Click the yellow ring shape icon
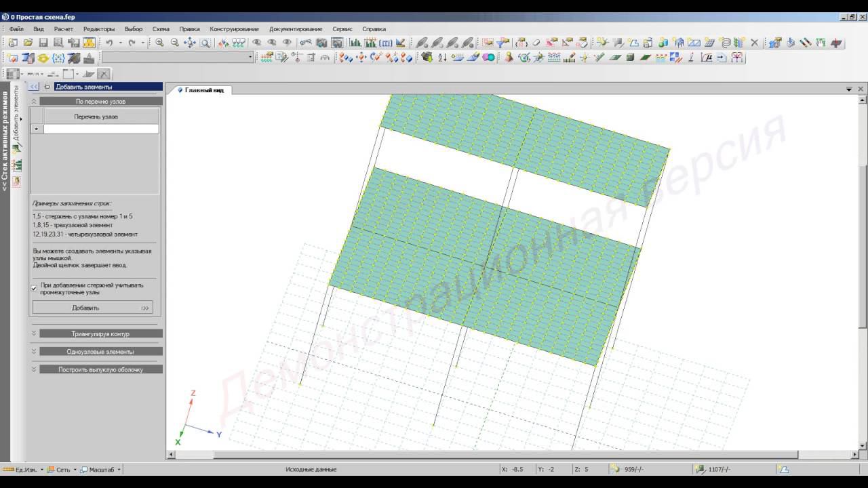Screen dimensions: 868x488 coord(43,58)
